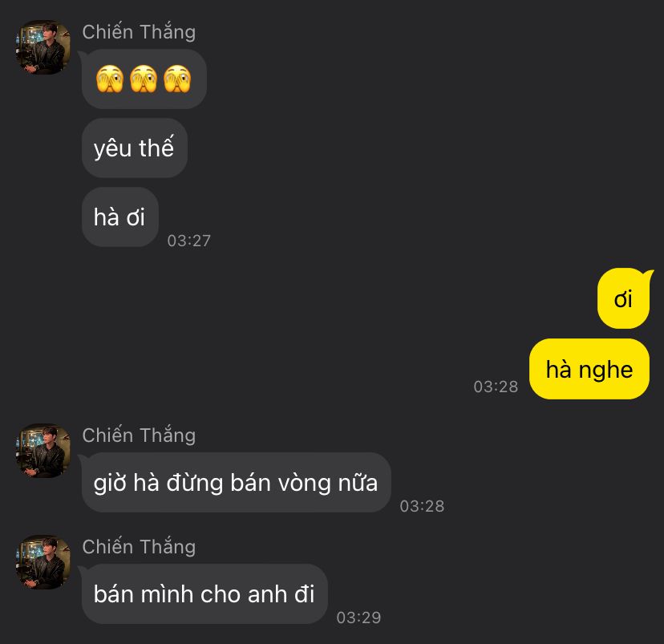Tap the avatar beside 'bán mình cho anh đi'

pyautogui.click(x=43, y=562)
